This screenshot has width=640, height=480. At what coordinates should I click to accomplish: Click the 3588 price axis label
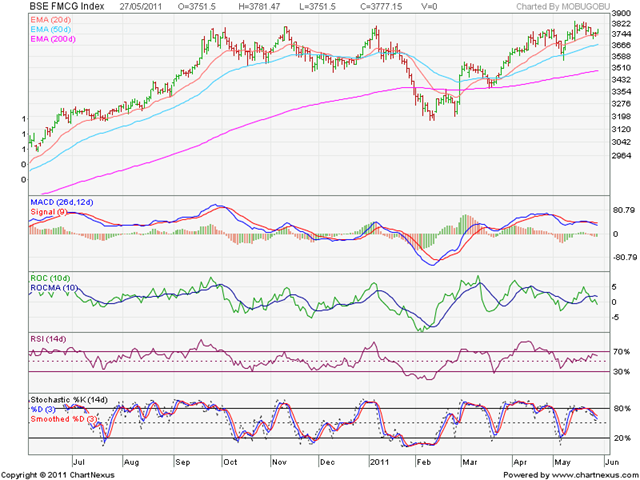[622, 56]
